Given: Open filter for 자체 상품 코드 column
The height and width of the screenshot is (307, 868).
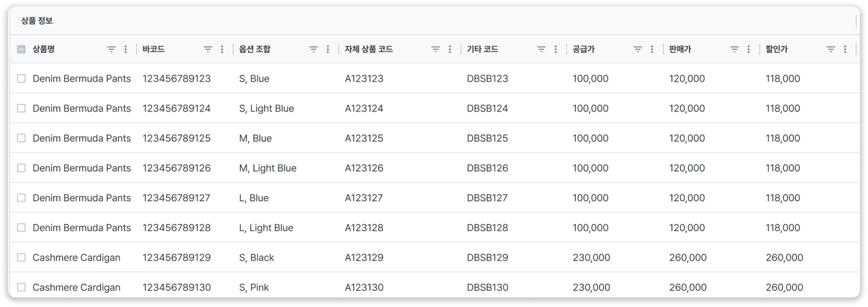Looking at the screenshot, I should pos(435,49).
